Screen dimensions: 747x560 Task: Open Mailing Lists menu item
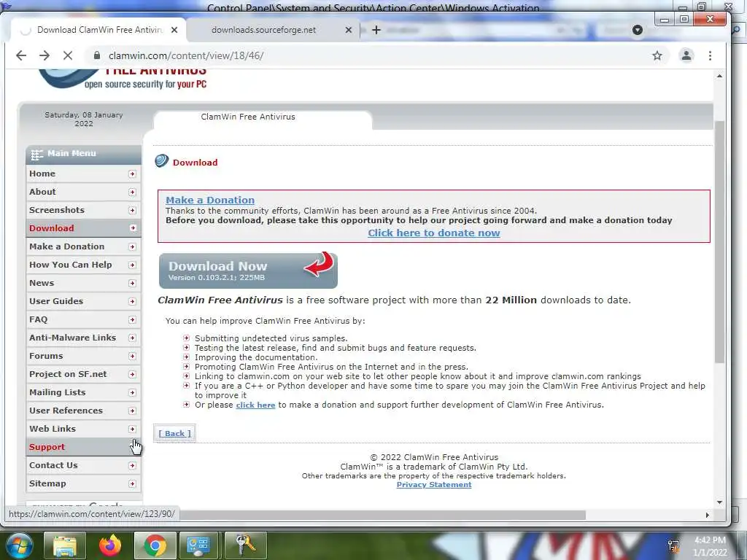[x=83, y=392]
